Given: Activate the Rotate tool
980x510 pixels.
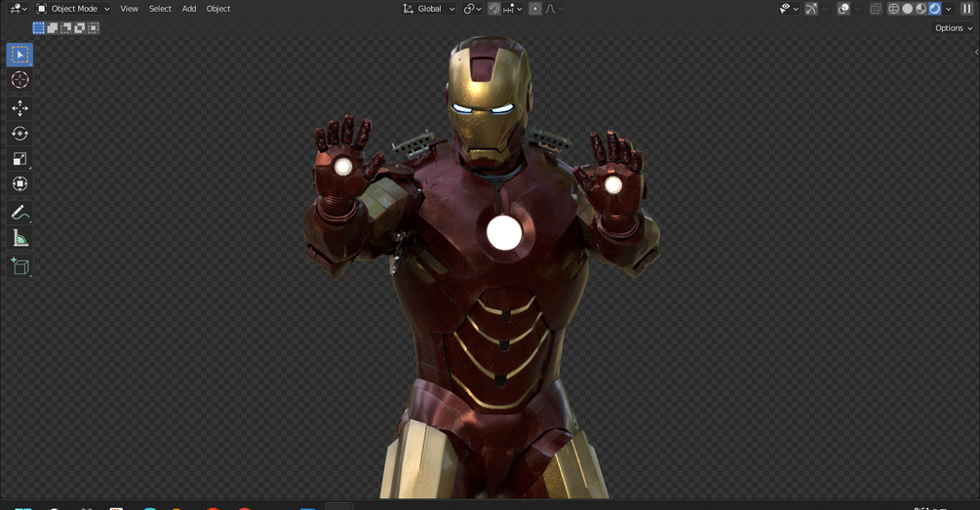Looking at the screenshot, I should click(x=20, y=134).
